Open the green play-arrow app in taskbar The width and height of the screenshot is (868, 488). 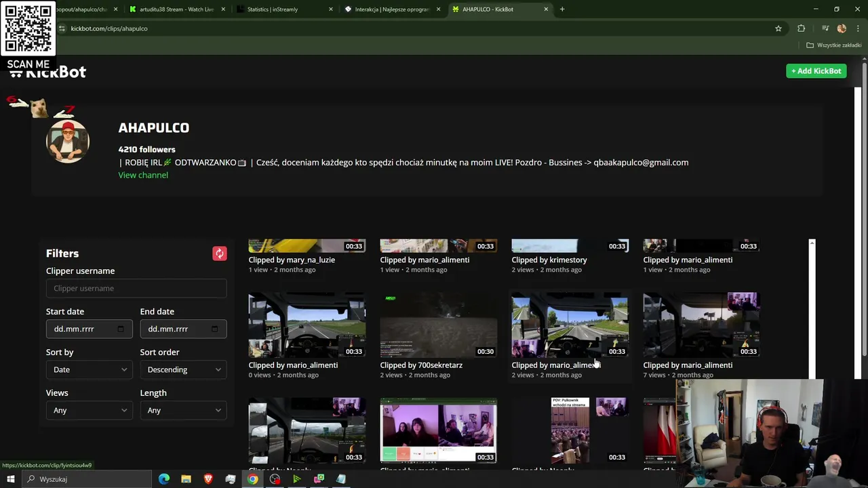tap(296, 479)
